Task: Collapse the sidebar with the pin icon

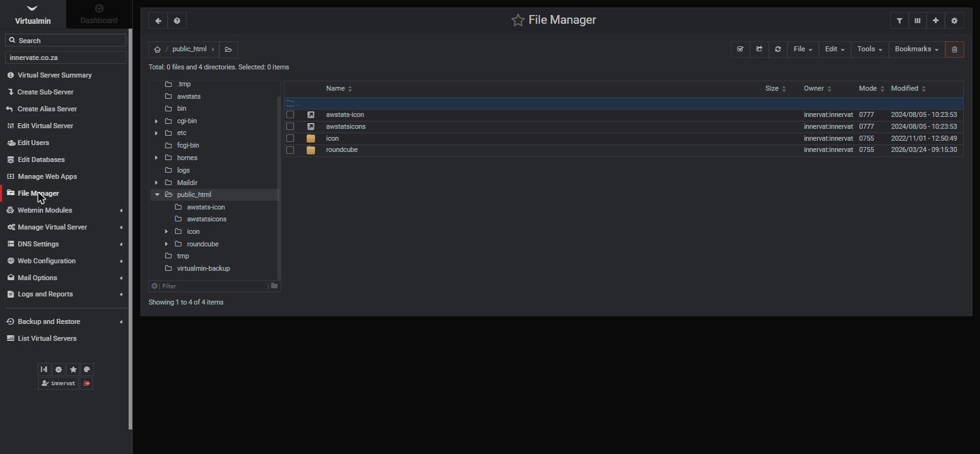Action: (x=44, y=370)
